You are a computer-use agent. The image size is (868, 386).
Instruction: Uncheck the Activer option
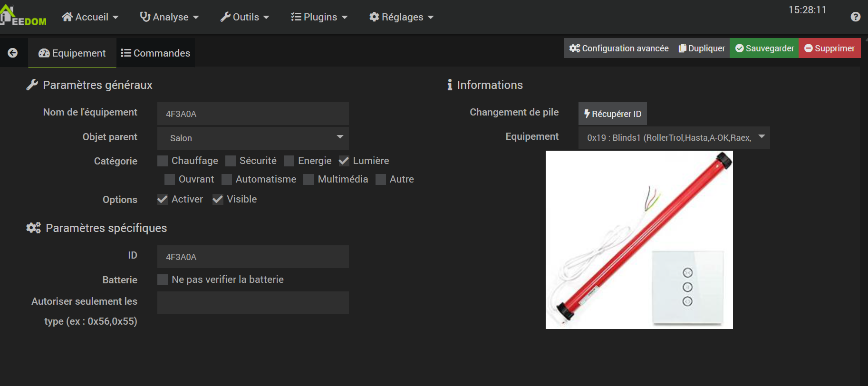pos(163,199)
